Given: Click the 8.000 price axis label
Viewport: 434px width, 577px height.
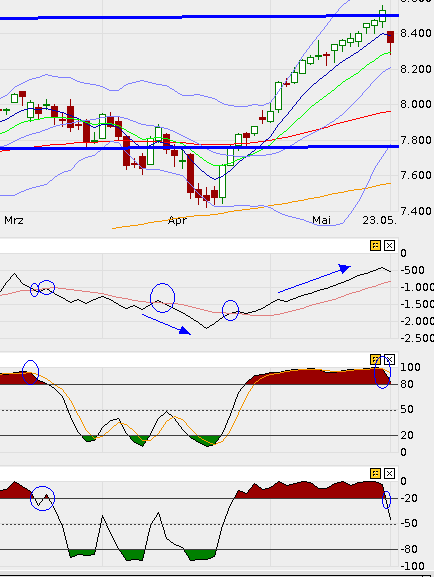Looking at the screenshot, I should pos(416,104).
